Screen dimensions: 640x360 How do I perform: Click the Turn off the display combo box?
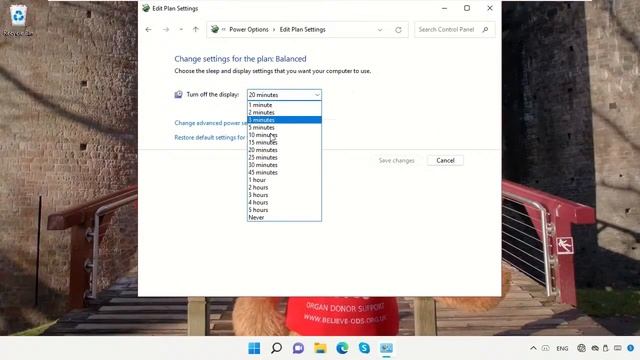(x=284, y=95)
